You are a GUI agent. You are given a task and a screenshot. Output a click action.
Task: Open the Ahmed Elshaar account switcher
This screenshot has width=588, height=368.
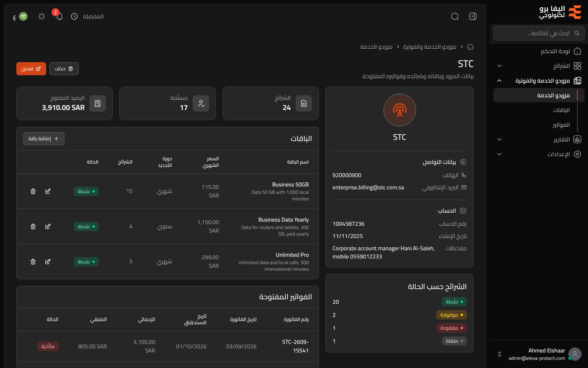pyautogui.click(x=539, y=354)
